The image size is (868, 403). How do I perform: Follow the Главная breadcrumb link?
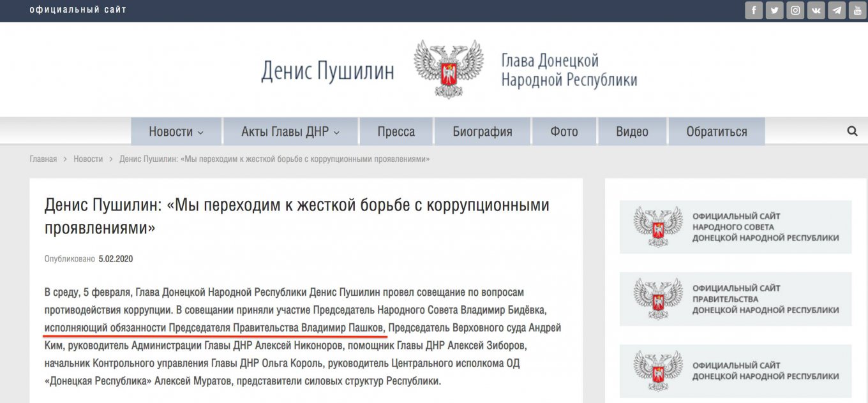pyautogui.click(x=43, y=159)
